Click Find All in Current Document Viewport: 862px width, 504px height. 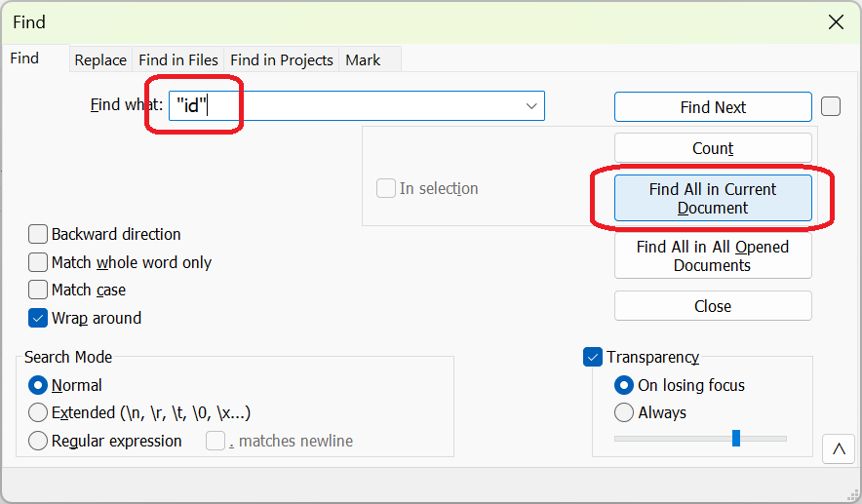click(x=713, y=198)
